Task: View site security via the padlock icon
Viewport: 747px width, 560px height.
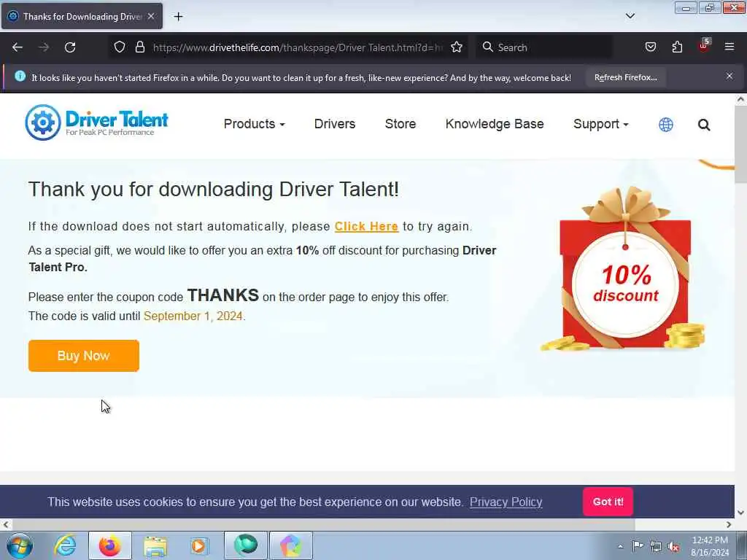Action: [x=139, y=47]
